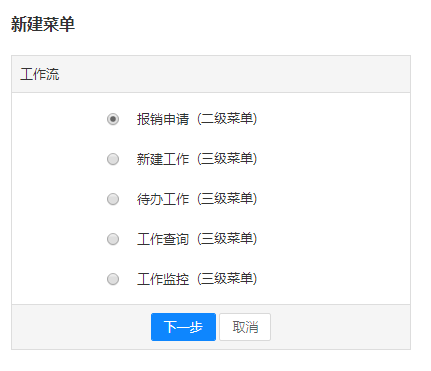Click the 新建菜单 page title
Screen dimensions: 431x371
(43, 24)
